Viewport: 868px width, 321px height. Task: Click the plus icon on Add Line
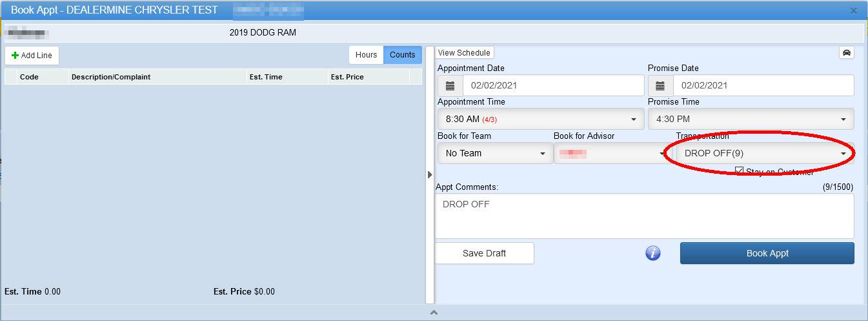pyautogui.click(x=15, y=56)
